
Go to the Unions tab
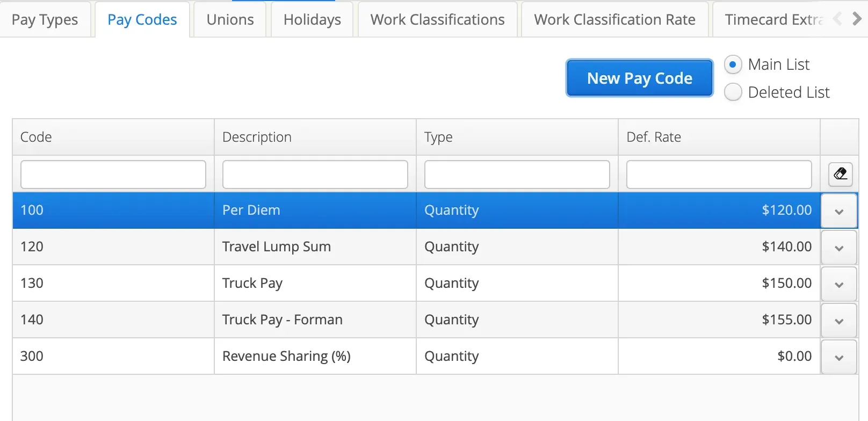click(x=230, y=20)
